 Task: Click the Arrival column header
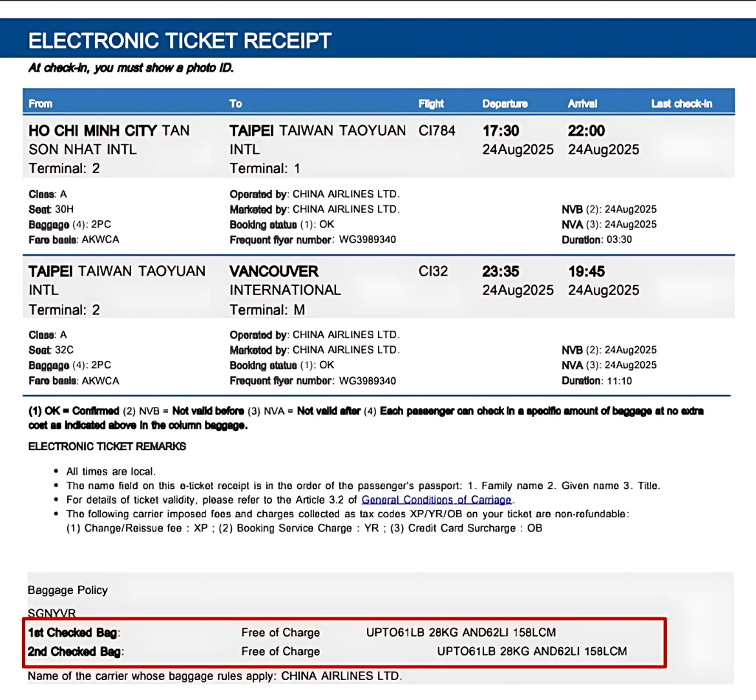582,103
